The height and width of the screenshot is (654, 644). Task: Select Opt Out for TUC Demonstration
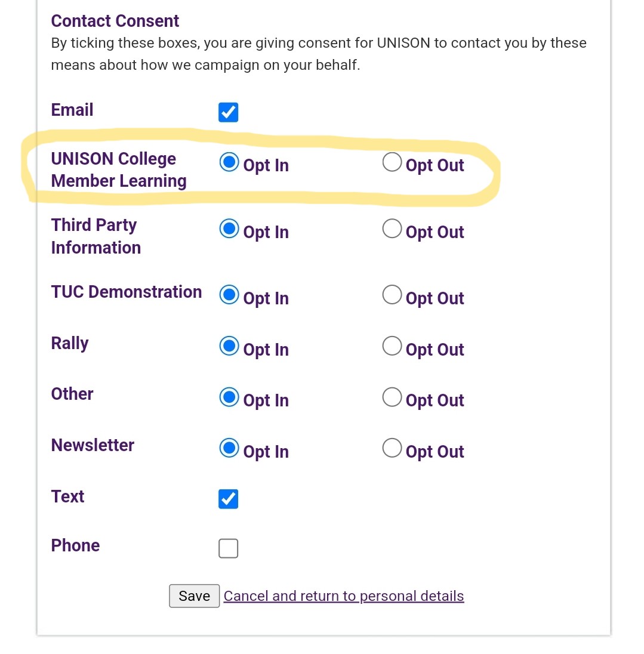click(x=392, y=295)
